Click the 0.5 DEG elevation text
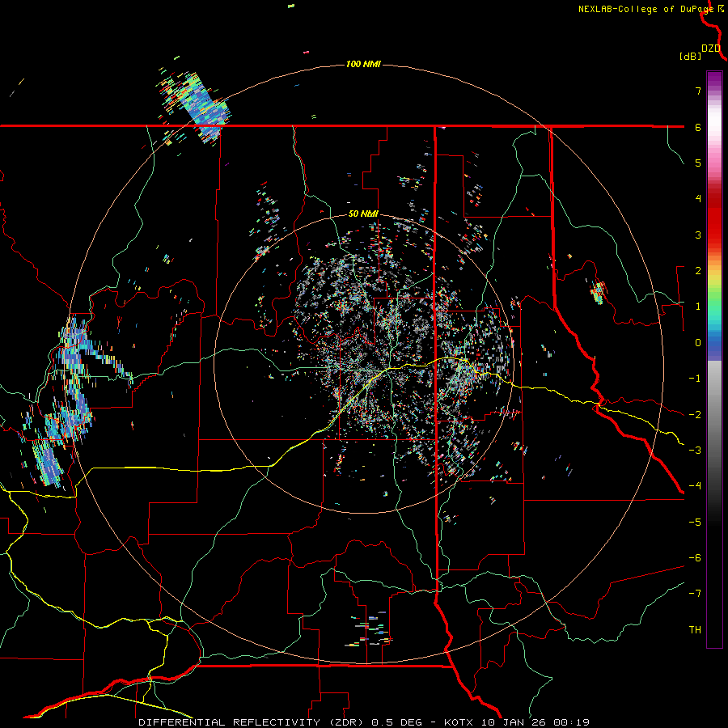This screenshot has height=728, width=728. coord(397,722)
